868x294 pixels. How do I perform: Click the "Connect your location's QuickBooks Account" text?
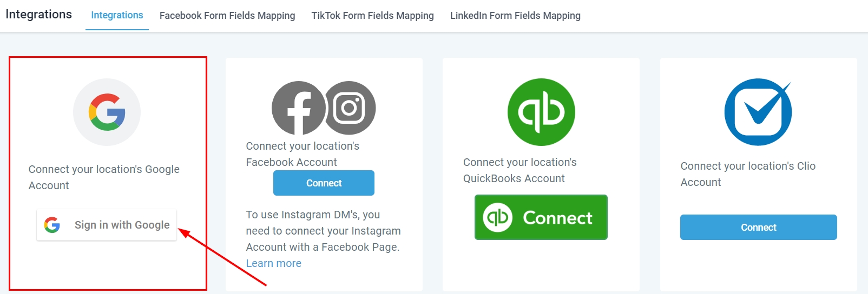click(520, 170)
